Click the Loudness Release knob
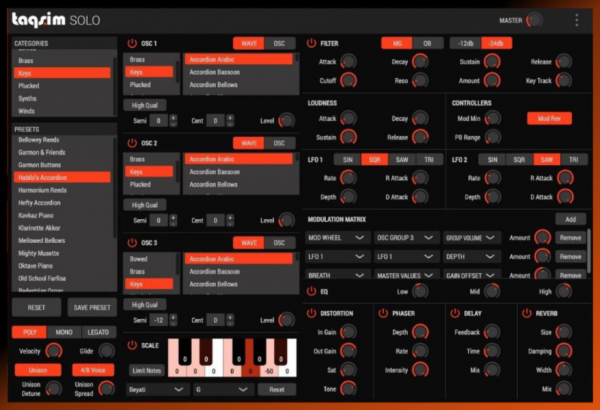The image size is (600, 410). (x=420, y=137)
